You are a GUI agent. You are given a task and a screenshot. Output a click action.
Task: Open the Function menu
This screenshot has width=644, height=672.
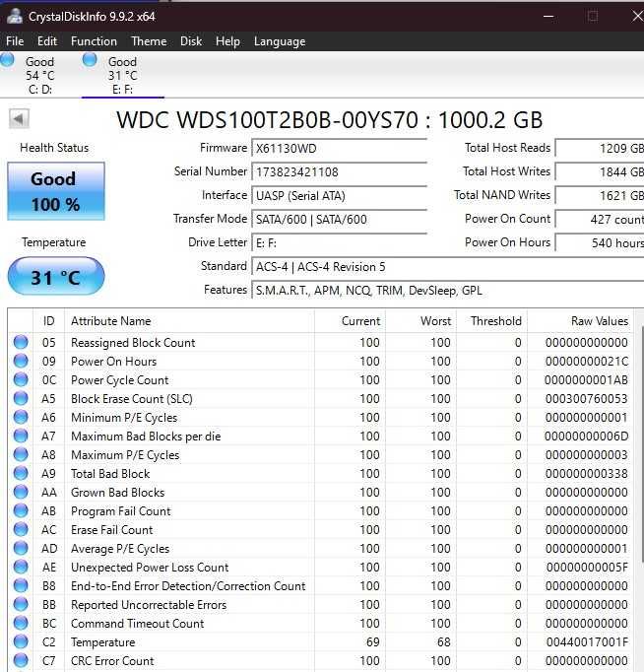[x=94, y=41]
